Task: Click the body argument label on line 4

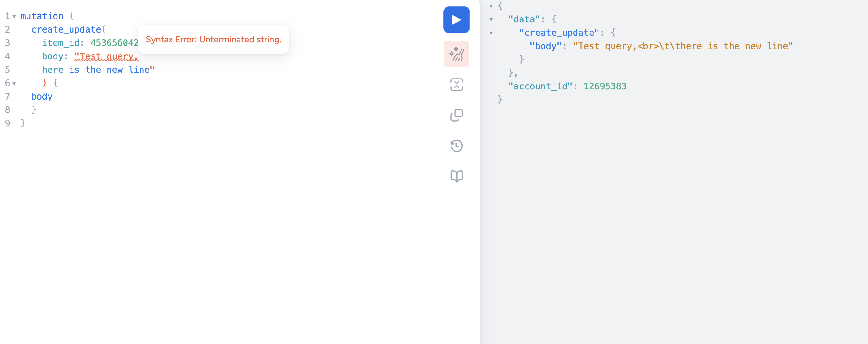Action: pyautogui.click(x=53, y=56)
